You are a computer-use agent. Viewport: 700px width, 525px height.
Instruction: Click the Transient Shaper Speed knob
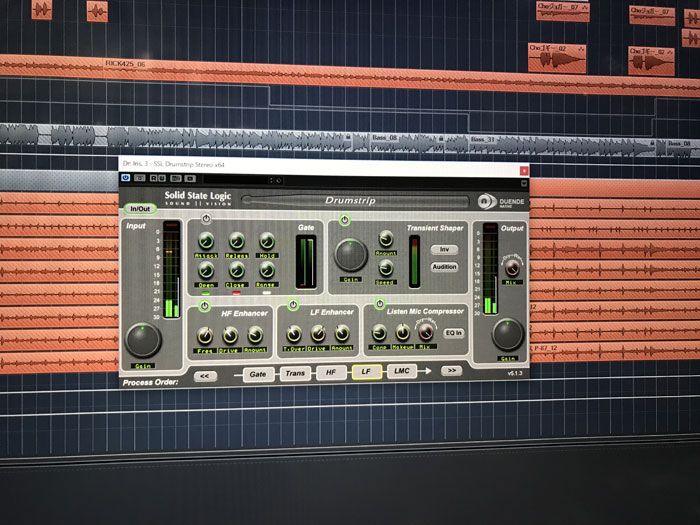386,269
